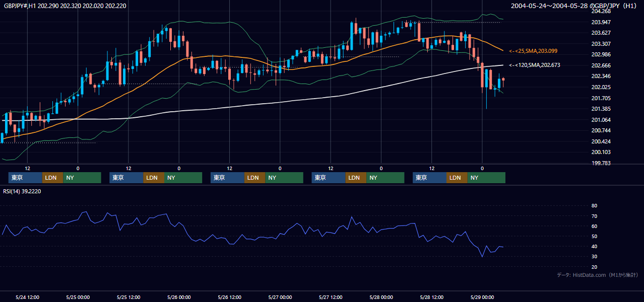Click RSI scale value 70
The image size is (644, 302).
pyautogui.click(x=594, y=216)
